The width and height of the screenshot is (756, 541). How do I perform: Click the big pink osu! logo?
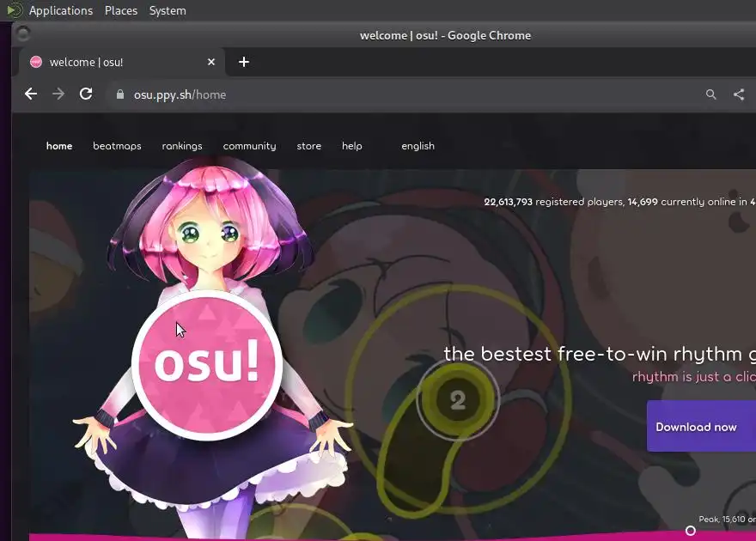[207, 365]
